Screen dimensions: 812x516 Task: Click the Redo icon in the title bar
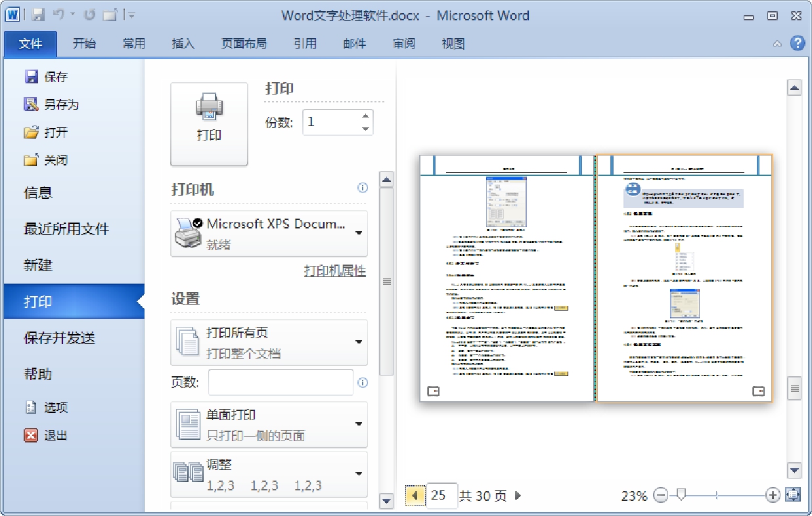coord(90,14)
